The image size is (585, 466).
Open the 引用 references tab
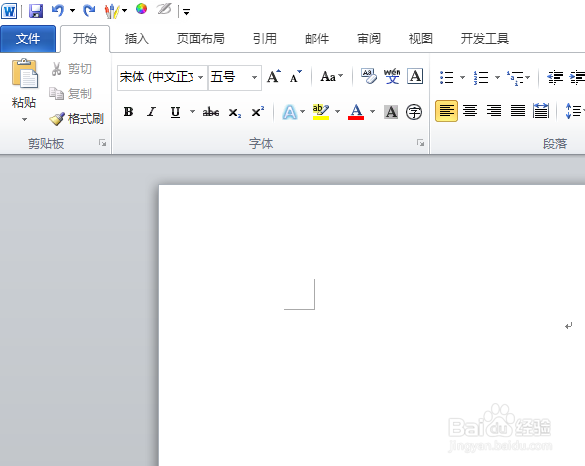265,38
